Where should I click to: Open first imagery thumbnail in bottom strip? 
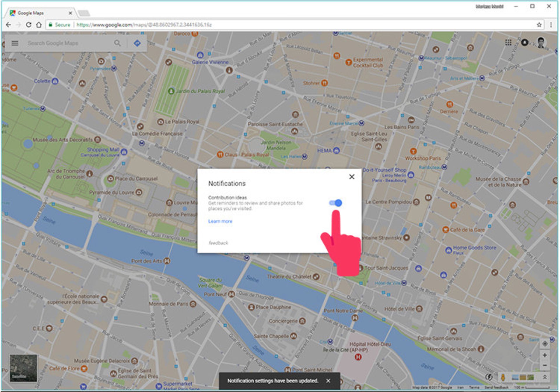click(x=515, y=377)
